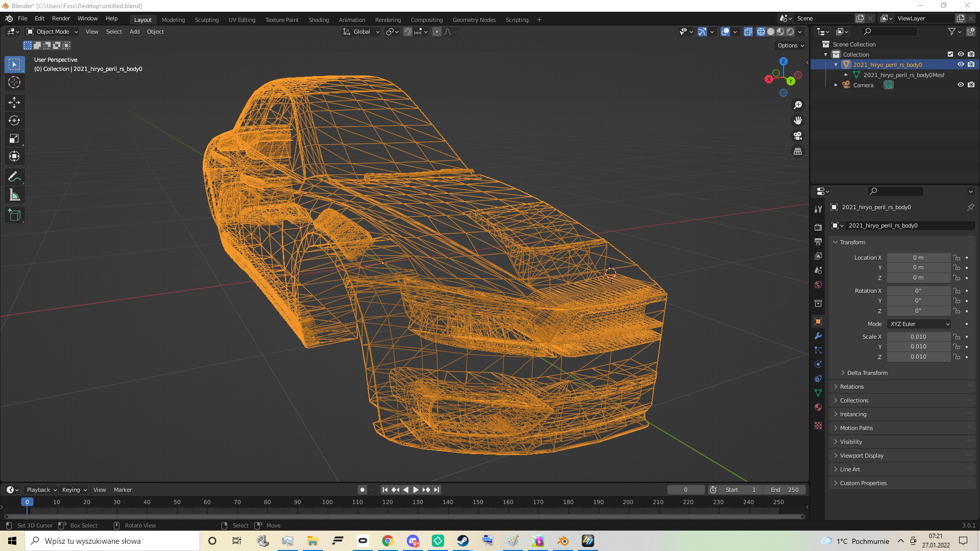Hide the Camera object in the outliner

(961, 85)
